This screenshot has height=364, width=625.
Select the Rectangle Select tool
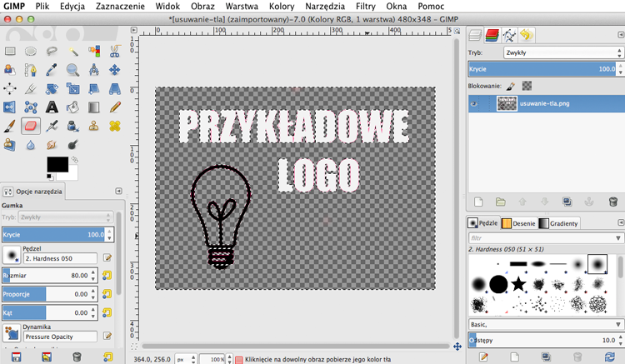coord(10,51)
